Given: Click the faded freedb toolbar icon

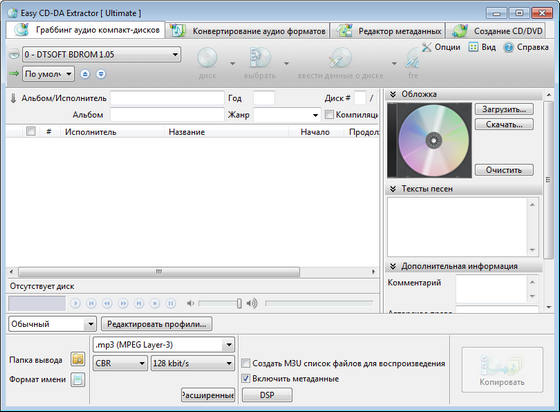Looking at the screenshot, I should [x=413, y=59].
